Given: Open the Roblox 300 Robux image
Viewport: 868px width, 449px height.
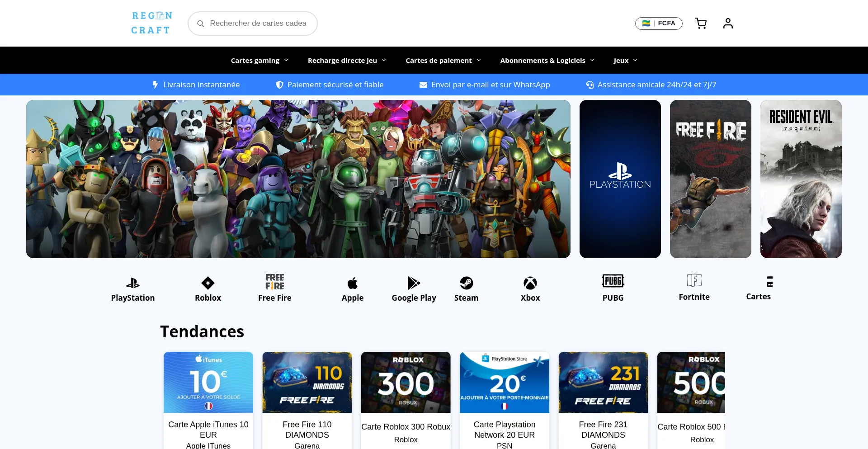Looking at the screenshot, I should point(406,382).
